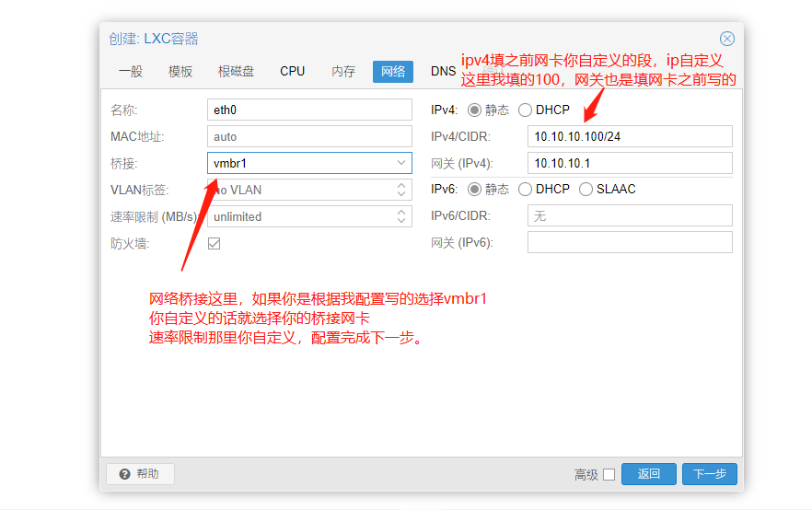
Task: Open the 根磁盘 root disk tab
Action: [236, 72]
